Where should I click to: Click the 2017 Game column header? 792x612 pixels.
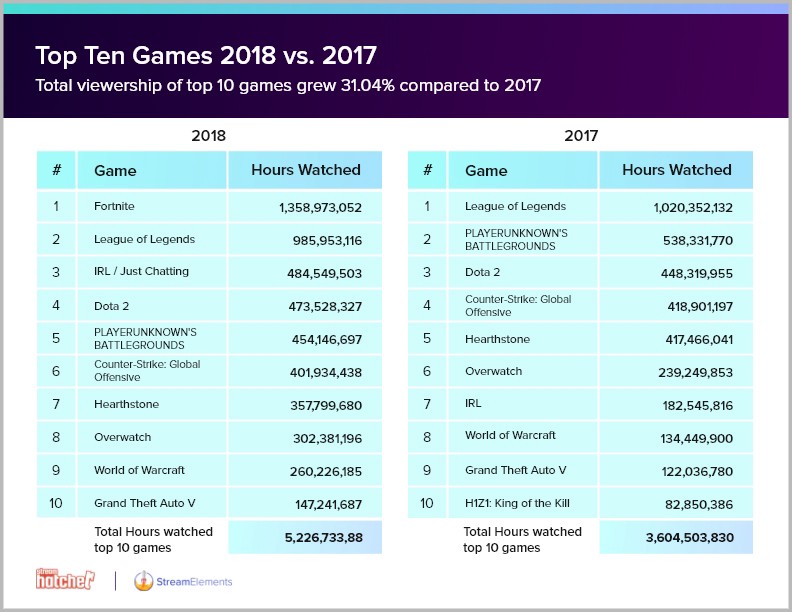486,170
